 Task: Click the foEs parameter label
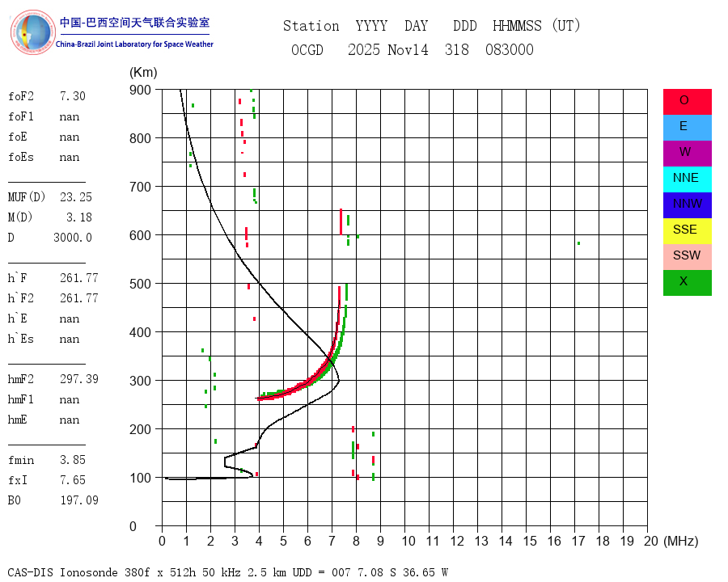pos(21,157)
